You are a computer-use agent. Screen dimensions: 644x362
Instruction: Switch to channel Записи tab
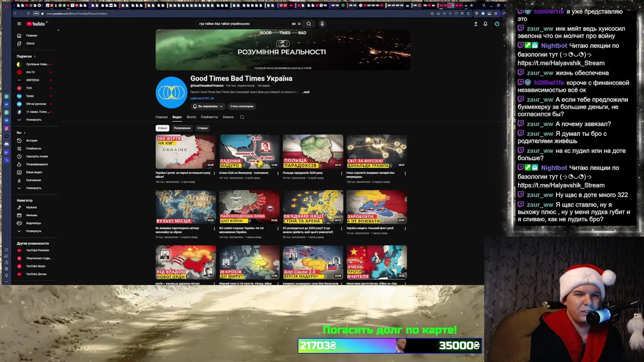(x=228, y=117)
